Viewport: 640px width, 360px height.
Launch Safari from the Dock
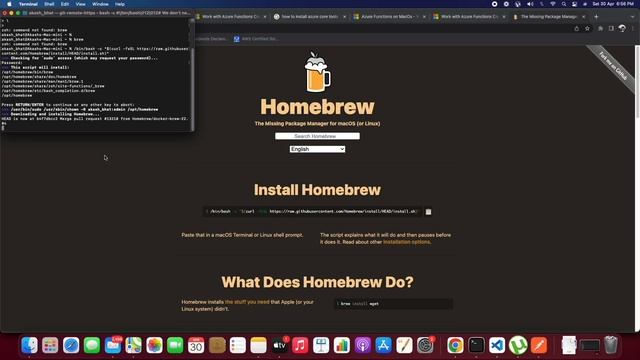pyautogui.click(x=71, y=345)
